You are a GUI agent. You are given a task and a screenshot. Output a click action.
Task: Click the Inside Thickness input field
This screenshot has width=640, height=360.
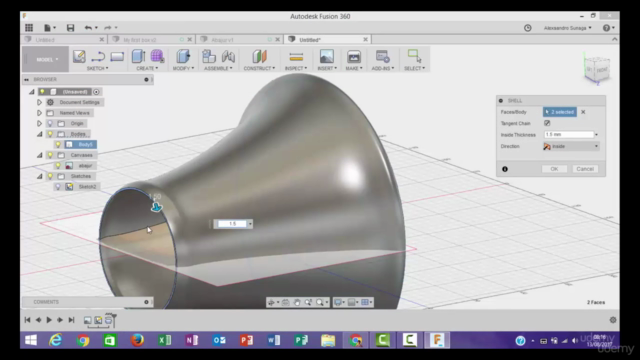569,135
